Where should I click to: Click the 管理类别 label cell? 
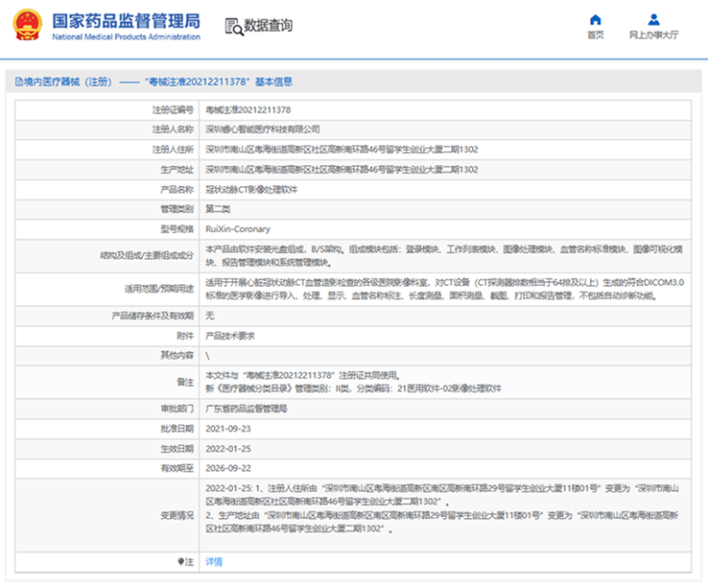point(107,210)
